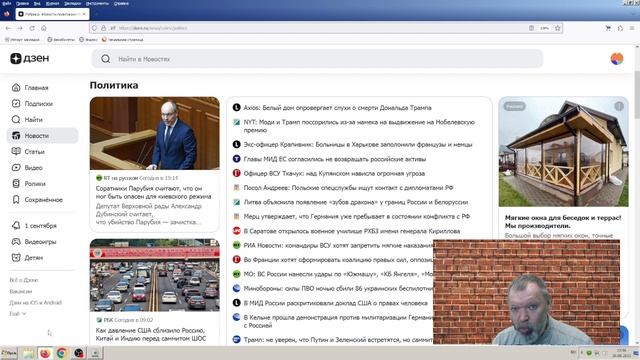
Task: Open the Справка browser menu
Action: [x=121, y=3]
